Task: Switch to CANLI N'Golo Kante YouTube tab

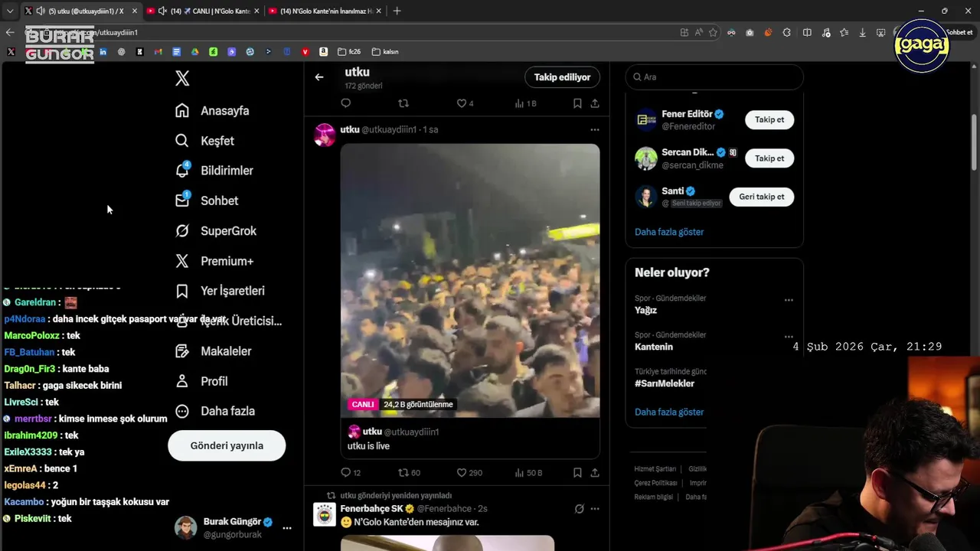Action: (203, 11)
